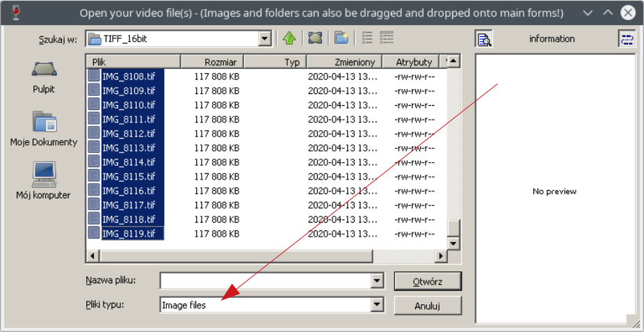The width and height of the screenshot is (644, 332).
Task: Toggle the preview magnifier icon
Action: 484,39
